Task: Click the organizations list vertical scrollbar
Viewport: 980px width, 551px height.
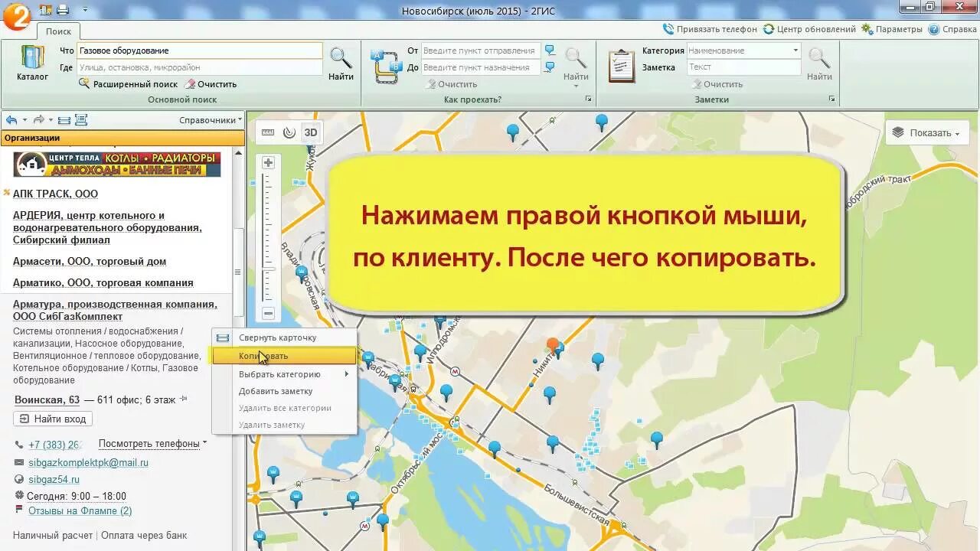Action: tap(238, 272)
